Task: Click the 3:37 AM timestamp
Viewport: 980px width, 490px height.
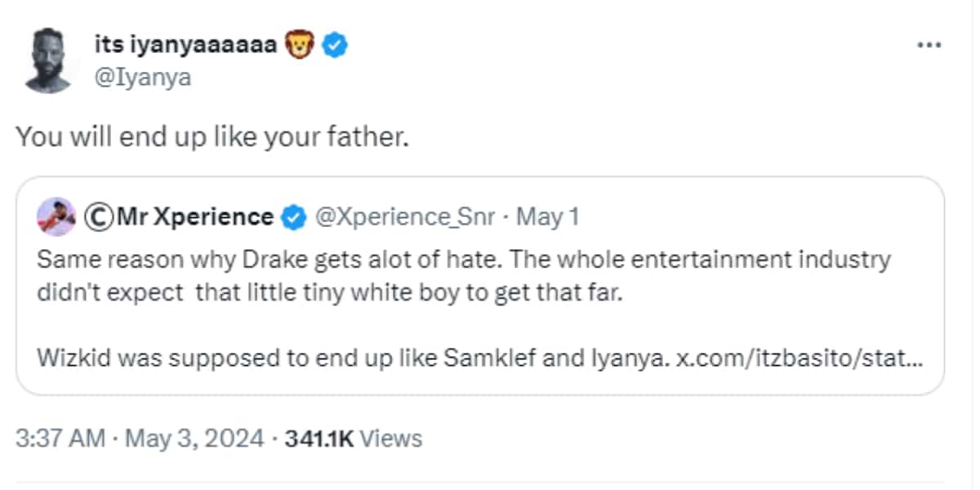Action: point(61,439)
